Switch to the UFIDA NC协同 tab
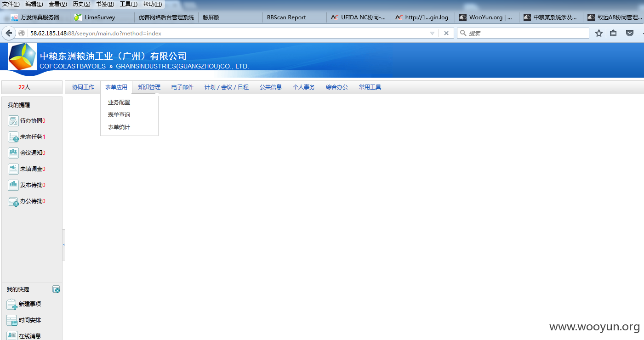Image resolution: width=644 pixels, height=340 pixels. point(359,17)
